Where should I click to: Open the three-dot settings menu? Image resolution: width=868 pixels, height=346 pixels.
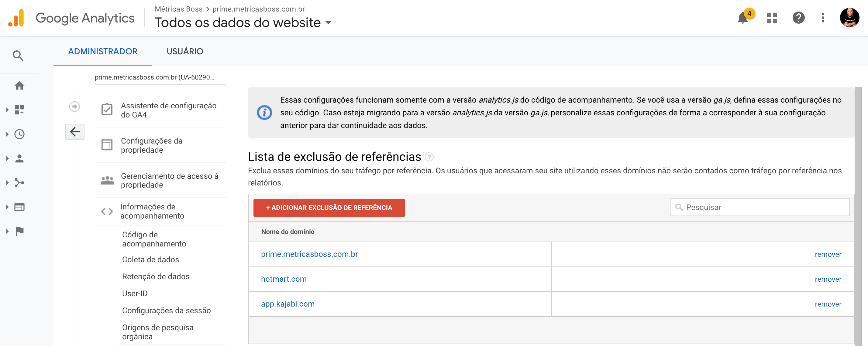823,19
